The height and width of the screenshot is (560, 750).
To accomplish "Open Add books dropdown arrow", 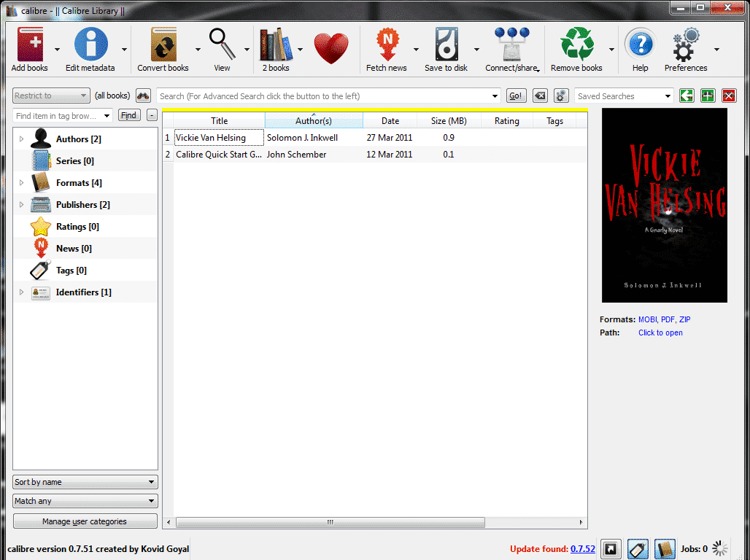I will point(58,50).
